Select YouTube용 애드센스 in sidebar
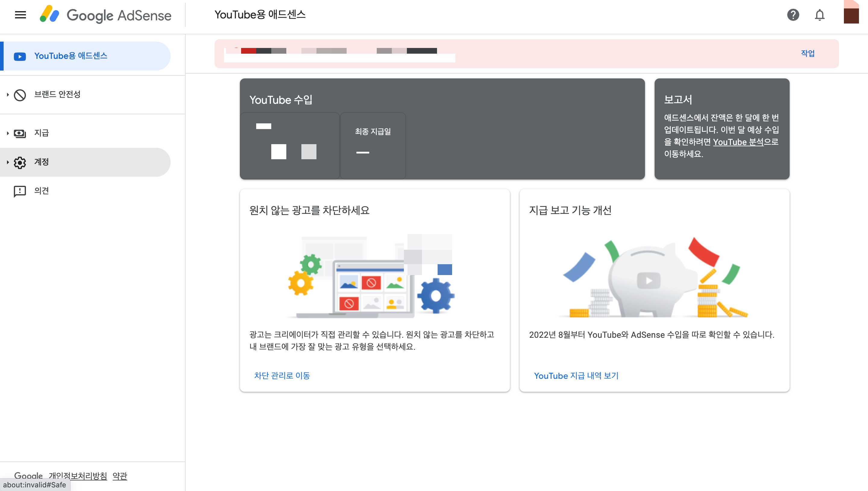868x491 pixels. (85, 56)
